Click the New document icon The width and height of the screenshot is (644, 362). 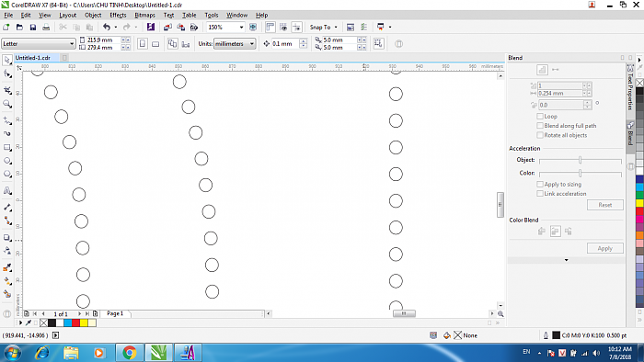[x=6, y=27]
